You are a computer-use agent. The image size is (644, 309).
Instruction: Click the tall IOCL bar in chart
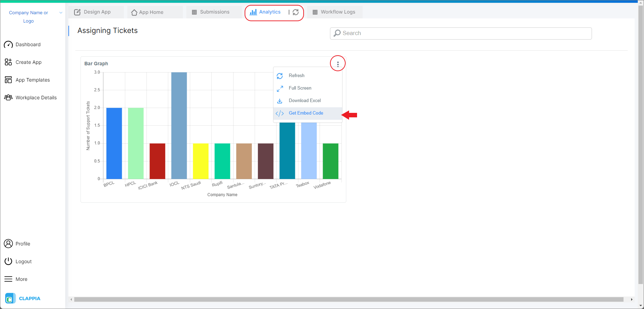point(179,126)
